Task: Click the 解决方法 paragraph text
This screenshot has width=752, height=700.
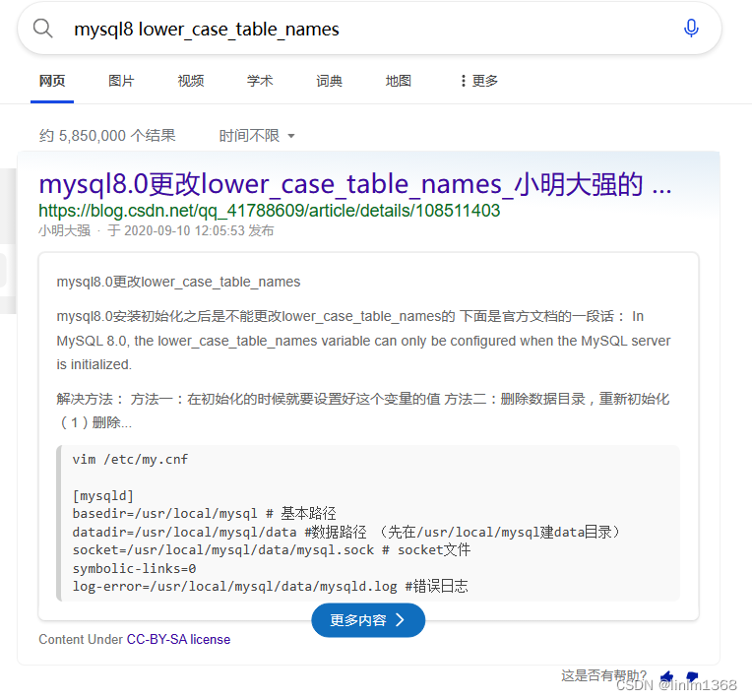Action: [x=363, y=411]
